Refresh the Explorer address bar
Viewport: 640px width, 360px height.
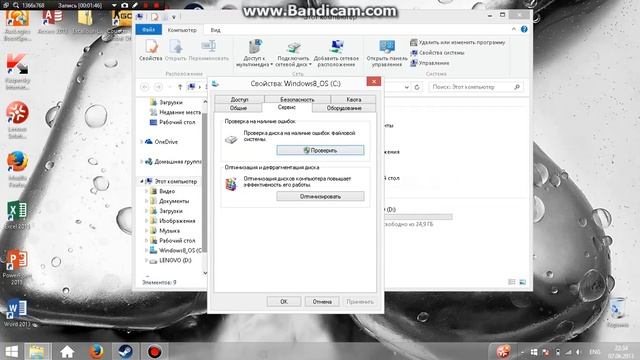point(417,87)
